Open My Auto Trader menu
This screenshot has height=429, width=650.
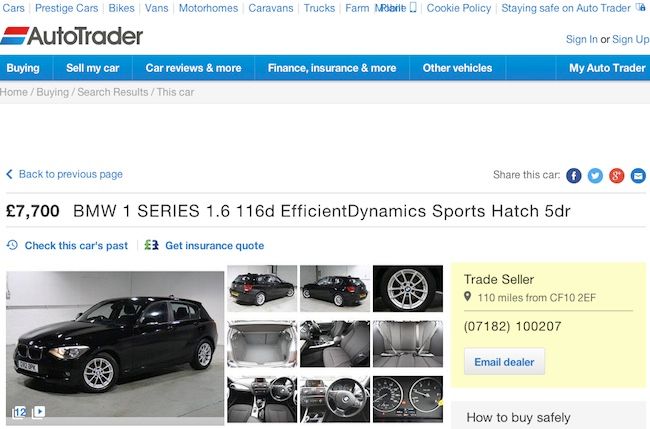point(606,68)
